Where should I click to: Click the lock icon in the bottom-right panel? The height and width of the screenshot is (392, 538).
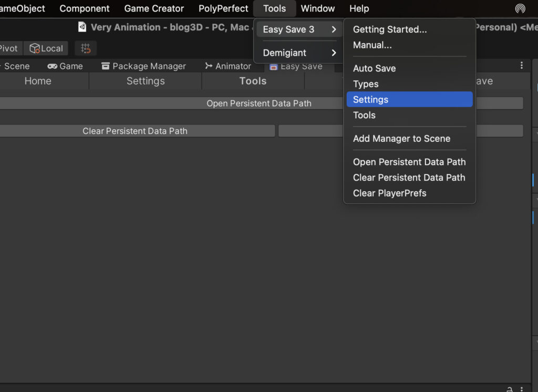(x=509, y=389)
